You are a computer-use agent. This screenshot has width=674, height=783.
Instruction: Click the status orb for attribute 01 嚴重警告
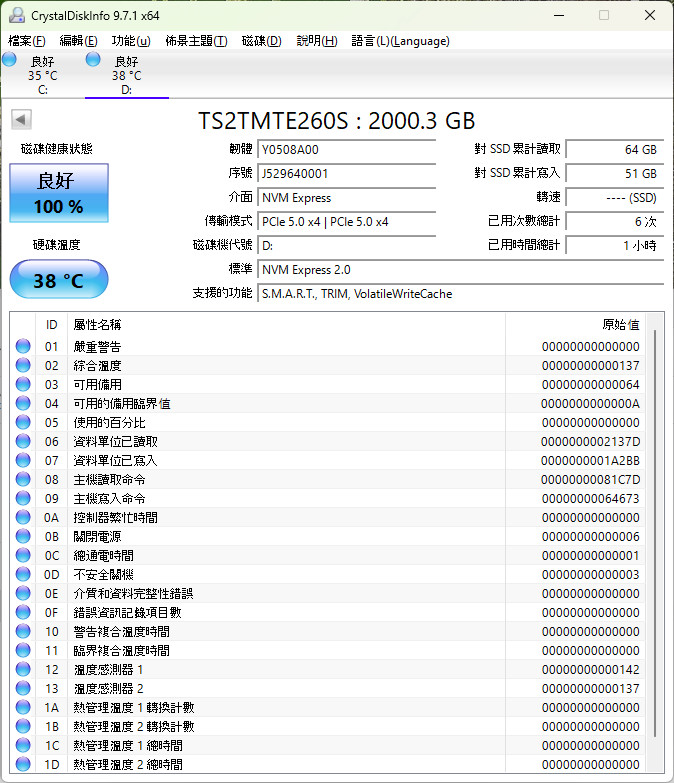click(23, 346)
